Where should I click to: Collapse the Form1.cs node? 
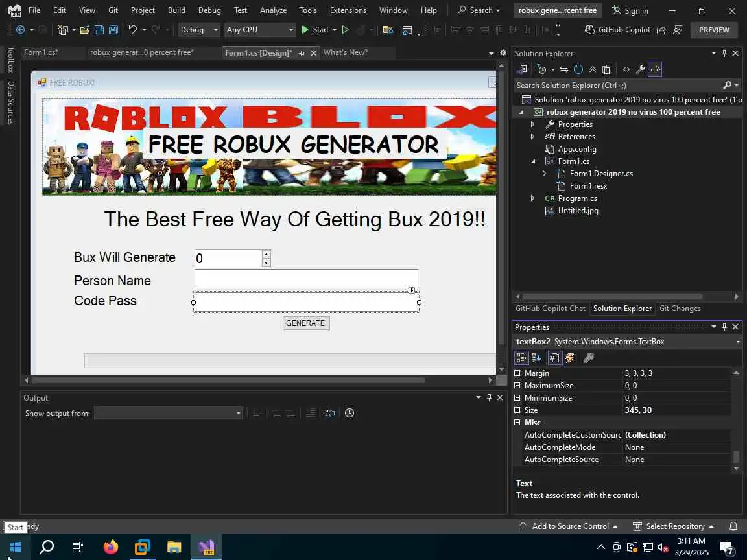tap(533, 161)
